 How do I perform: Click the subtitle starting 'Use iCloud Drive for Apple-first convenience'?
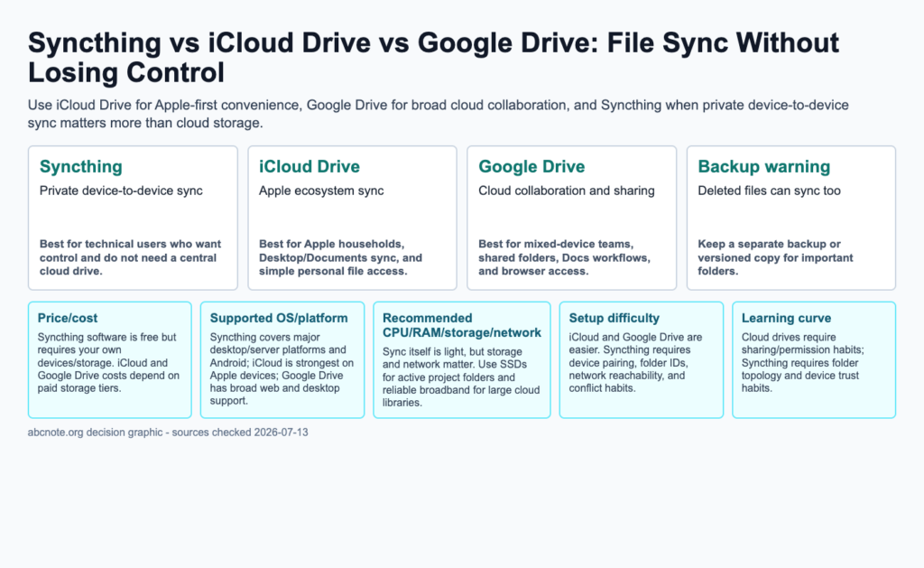(439, 114)
